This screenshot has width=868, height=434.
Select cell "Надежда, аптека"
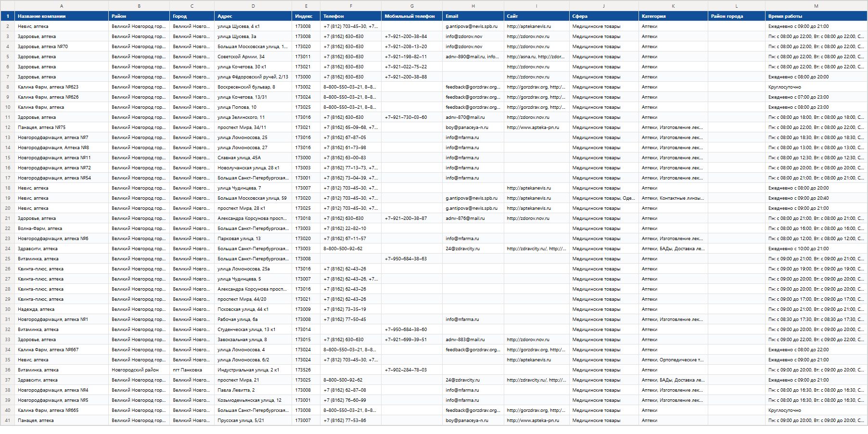pyautogui.click(x=62, y=309)
